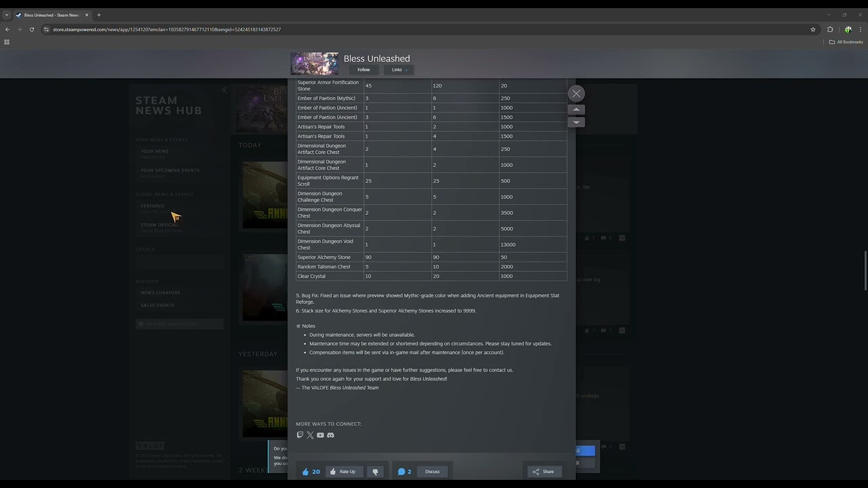Image resolution: width=868 pixels, height=488 pixels.
Task: Open the Twitch link icon
Action: [x=300, y=435]
